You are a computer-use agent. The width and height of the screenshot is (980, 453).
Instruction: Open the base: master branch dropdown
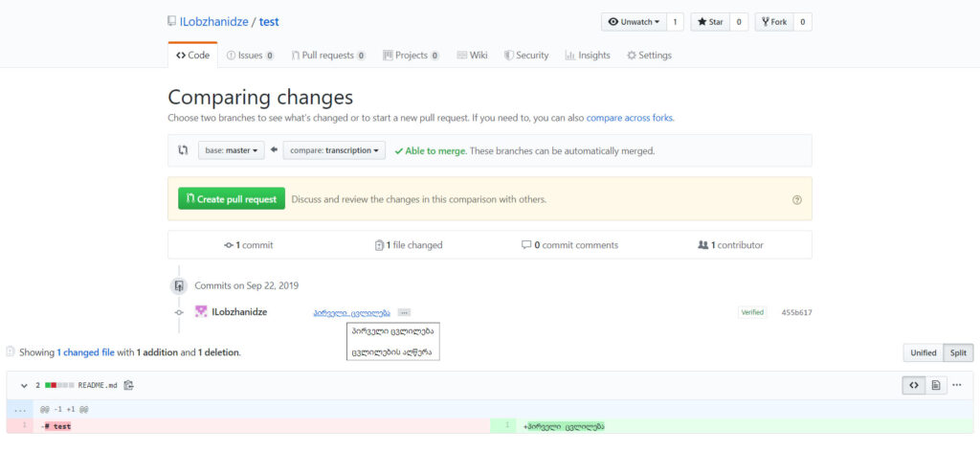pyautogui.click(x=231, y=150)
